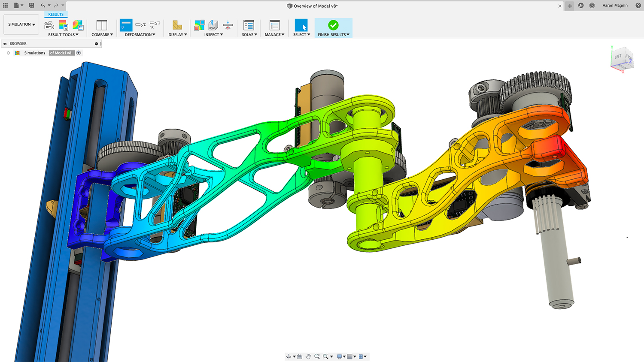Open the Results details tool

coord(78,25)
